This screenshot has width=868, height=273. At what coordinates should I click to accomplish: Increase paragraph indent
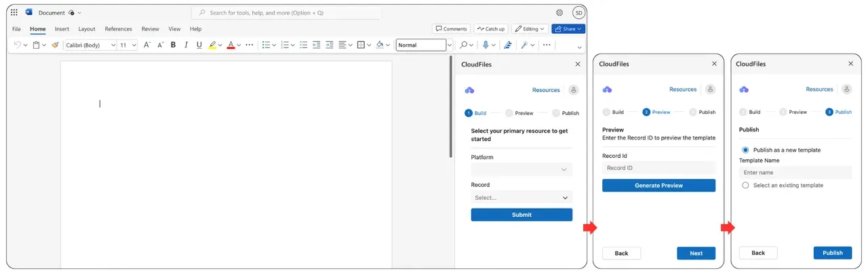329,45
